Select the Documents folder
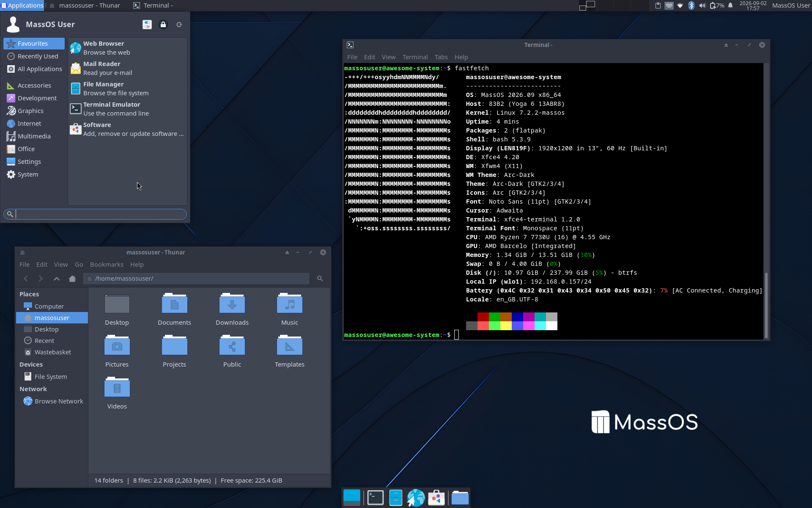Viewport: 812px width, 508px height. (x=175, y=304)
